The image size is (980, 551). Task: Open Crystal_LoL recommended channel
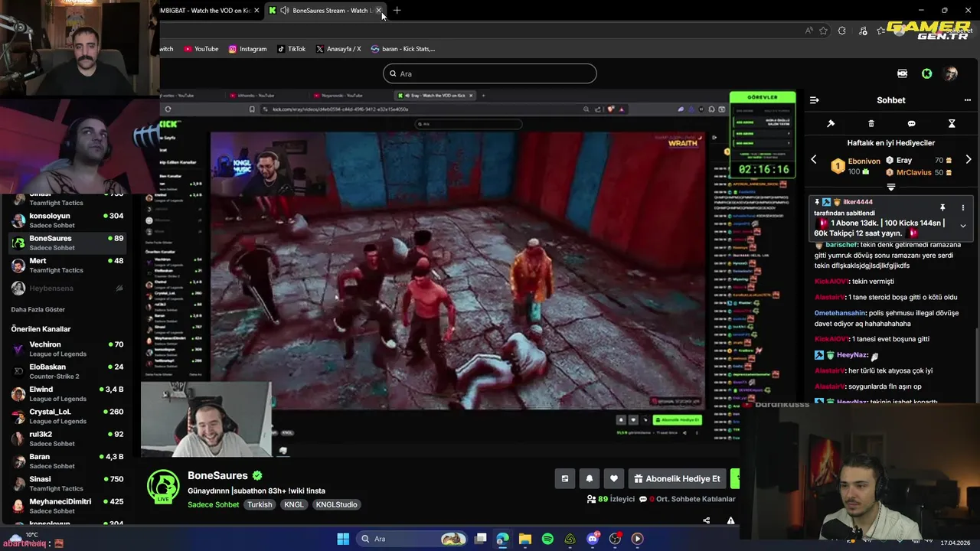point(67,416)
